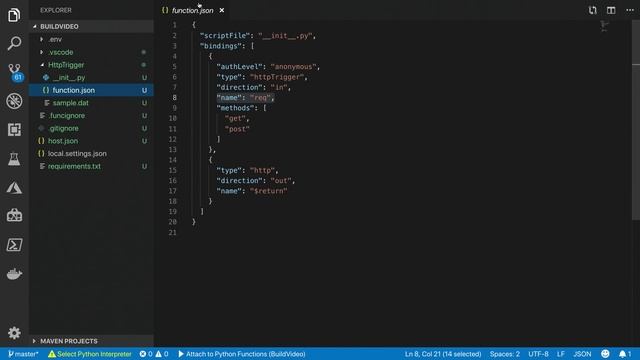Image resolution: width=640 pixels, height=360 pixels.
Task: Expand the MAVEN PROJECTS section
Action: 91,341
